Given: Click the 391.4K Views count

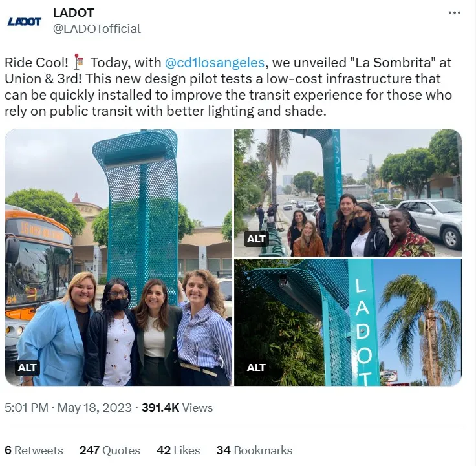Looking at the screenshot, I should pos(177,407).
